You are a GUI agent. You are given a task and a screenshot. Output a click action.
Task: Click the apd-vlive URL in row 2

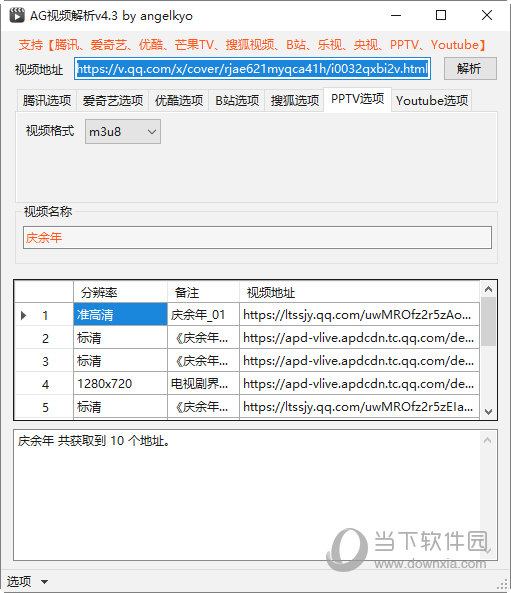pyautogui.click(x=359, y=338)
